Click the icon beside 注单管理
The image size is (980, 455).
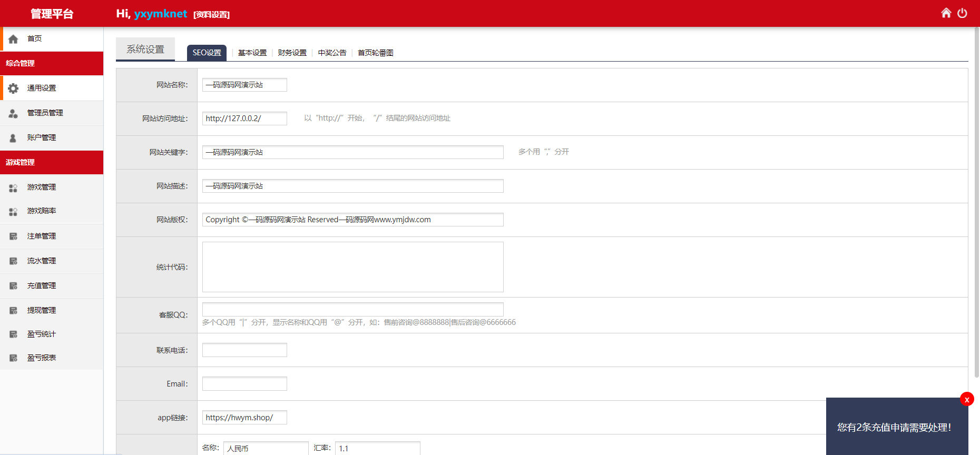click(x=13, y=236)
